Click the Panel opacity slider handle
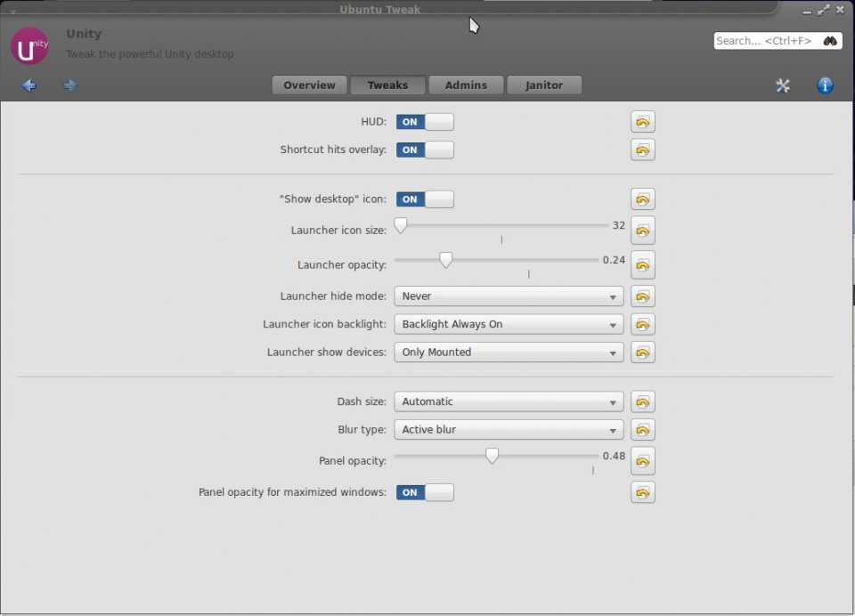This screenshot has width=855, height=616. (492, 457)
